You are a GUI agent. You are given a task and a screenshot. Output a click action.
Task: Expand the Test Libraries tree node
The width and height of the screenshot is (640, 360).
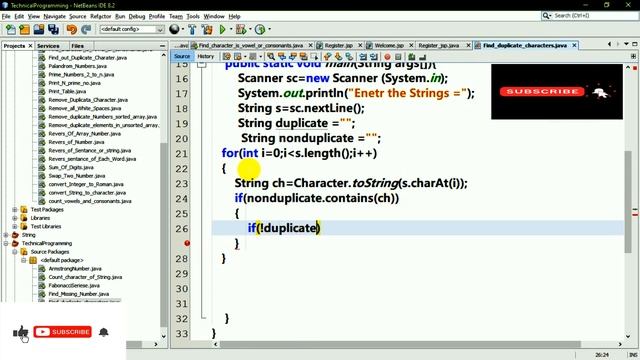[15, 227]
